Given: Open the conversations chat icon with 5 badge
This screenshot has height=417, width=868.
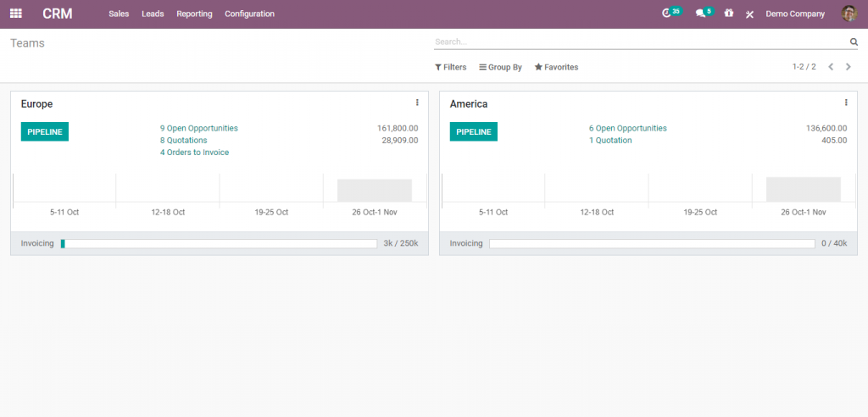Looking at the screenshot, I should pyautogui.click(x=704, y=12).
